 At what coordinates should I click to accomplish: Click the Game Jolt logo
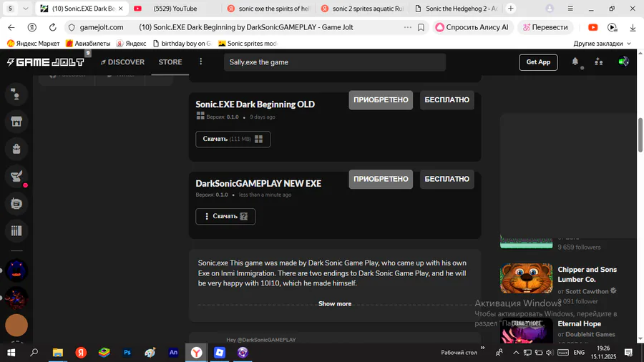pos(45,62)
